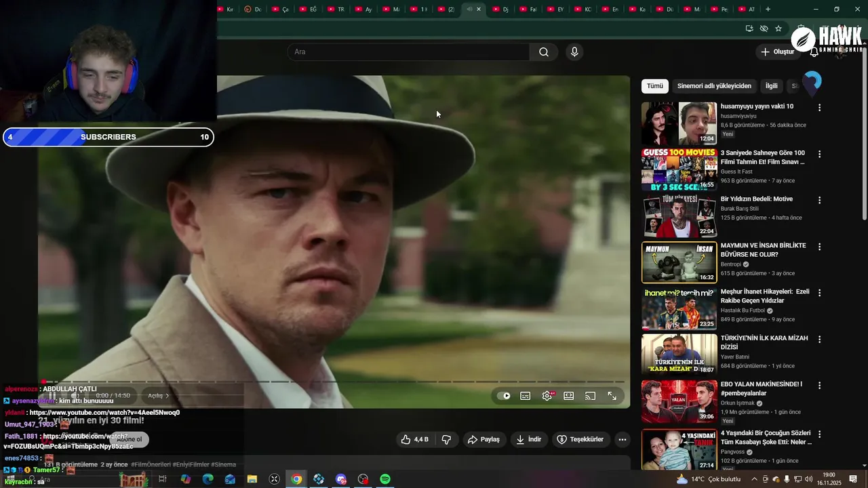The height and width of the screenshot is (488, 868).
Task: Open Google Chrome from the taskbar
Action: tap(296, 479)
